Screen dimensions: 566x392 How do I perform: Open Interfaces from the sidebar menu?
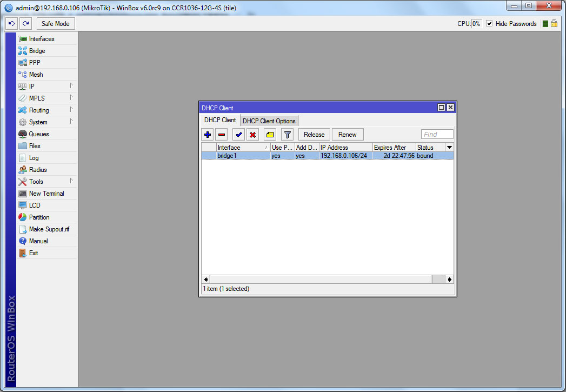[x=42, y=39]
